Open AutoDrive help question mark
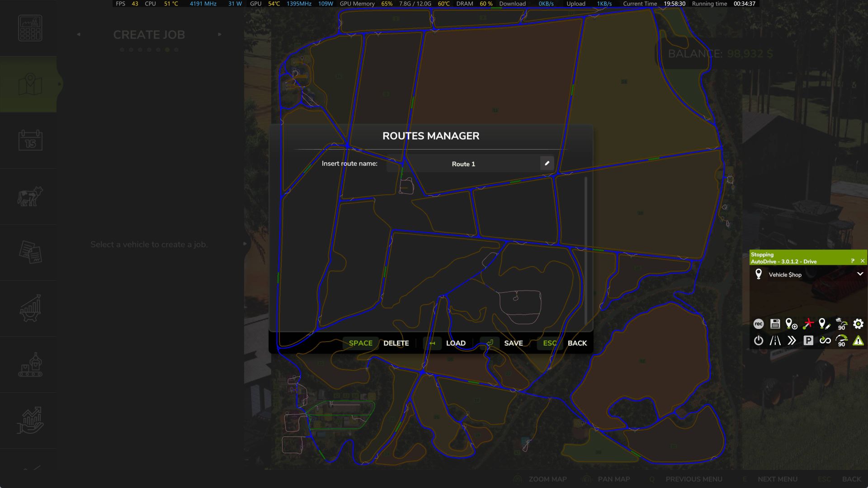The image size is (868, 488). click(x=853, y=261)
